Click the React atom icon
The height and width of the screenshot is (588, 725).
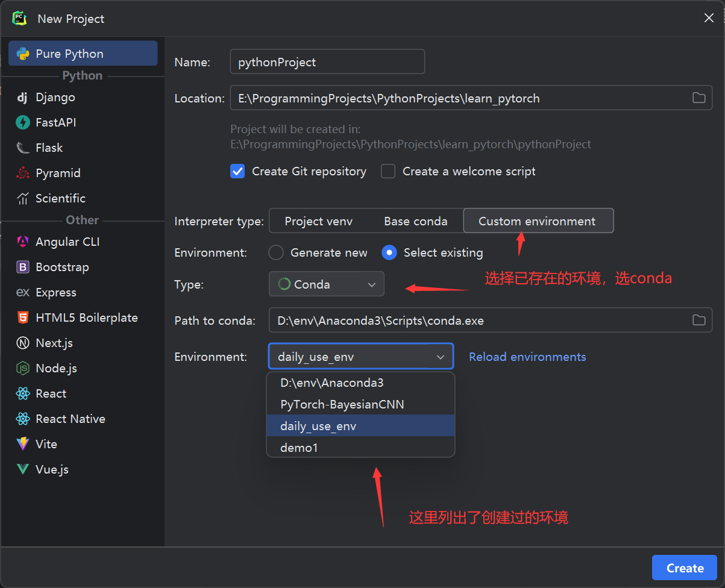(x=23, y=393)
